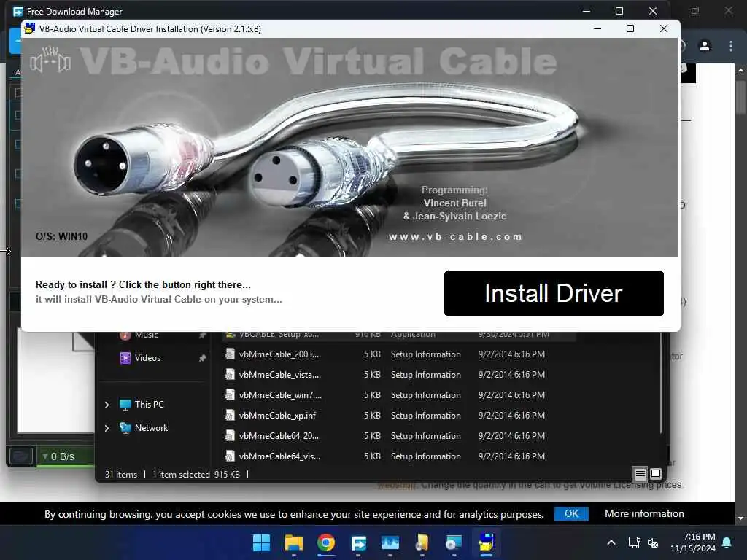Switch to Google Chrome on the taskbar
Screen dimensions: 747x560
(326, 542)
